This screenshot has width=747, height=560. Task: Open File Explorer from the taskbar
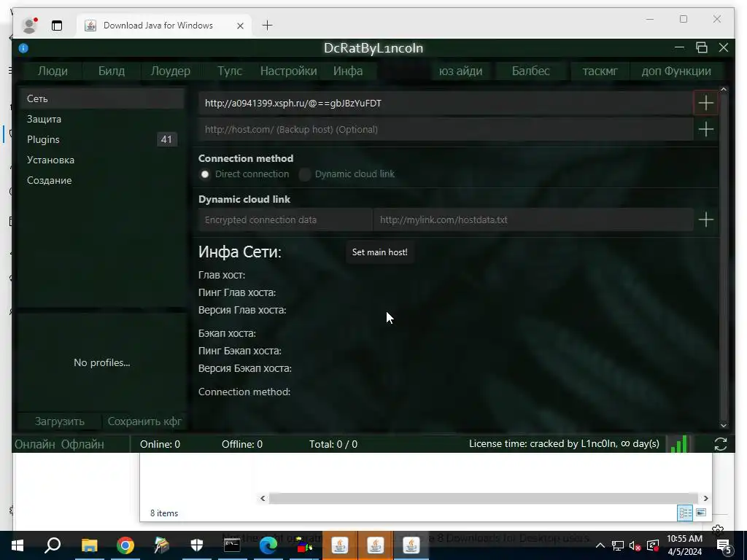(89, 545)
